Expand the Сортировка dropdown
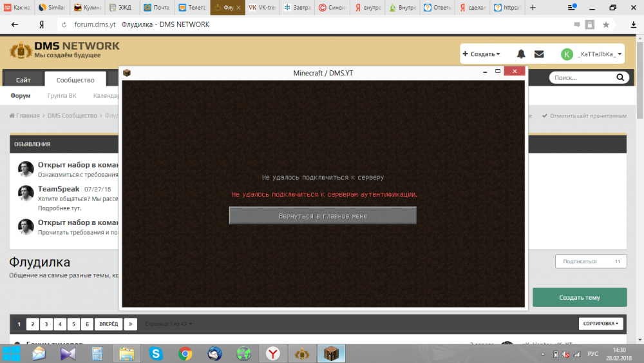Screen dimensions: 644x363 (x=602, y=324)
